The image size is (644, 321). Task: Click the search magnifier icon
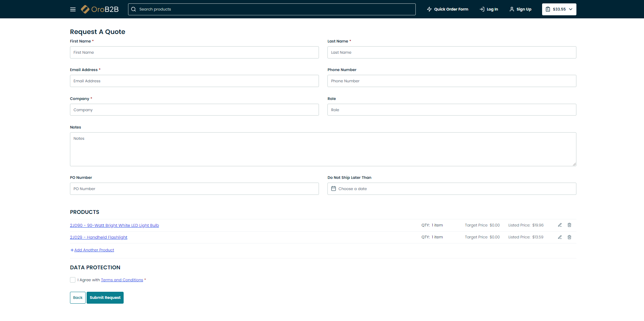click(x=133, y=9)
